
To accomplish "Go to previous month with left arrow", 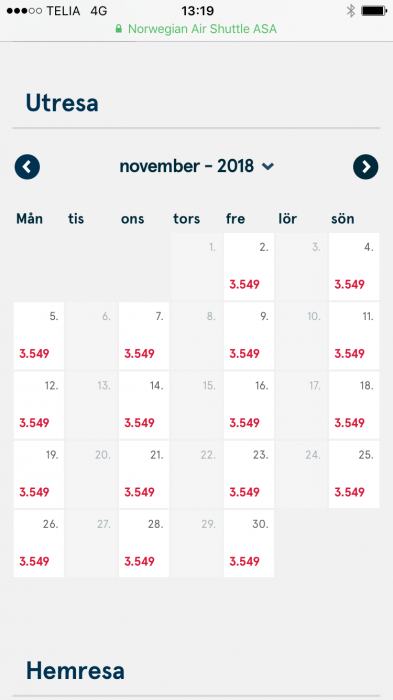I will click(x=27, y=167).
